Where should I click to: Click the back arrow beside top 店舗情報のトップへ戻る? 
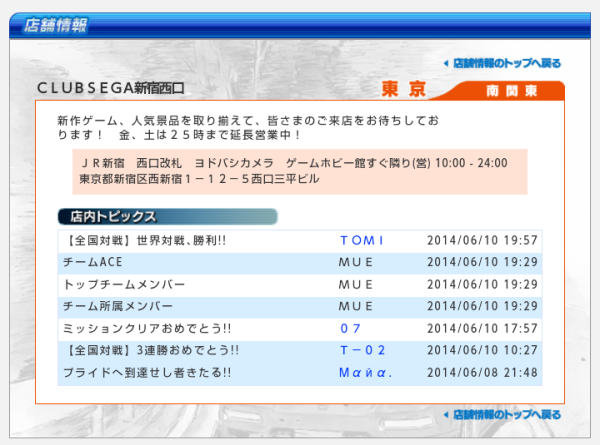point(446,64)
